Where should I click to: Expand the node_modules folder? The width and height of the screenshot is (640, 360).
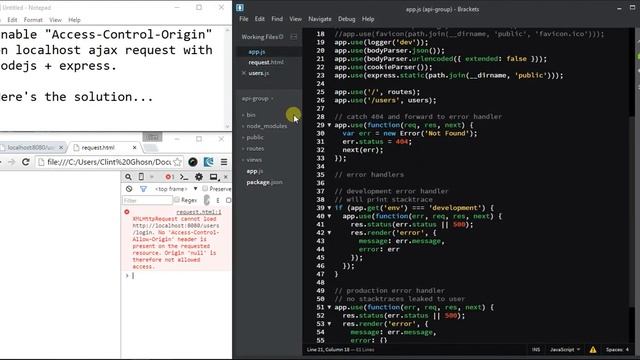(264, 126)
